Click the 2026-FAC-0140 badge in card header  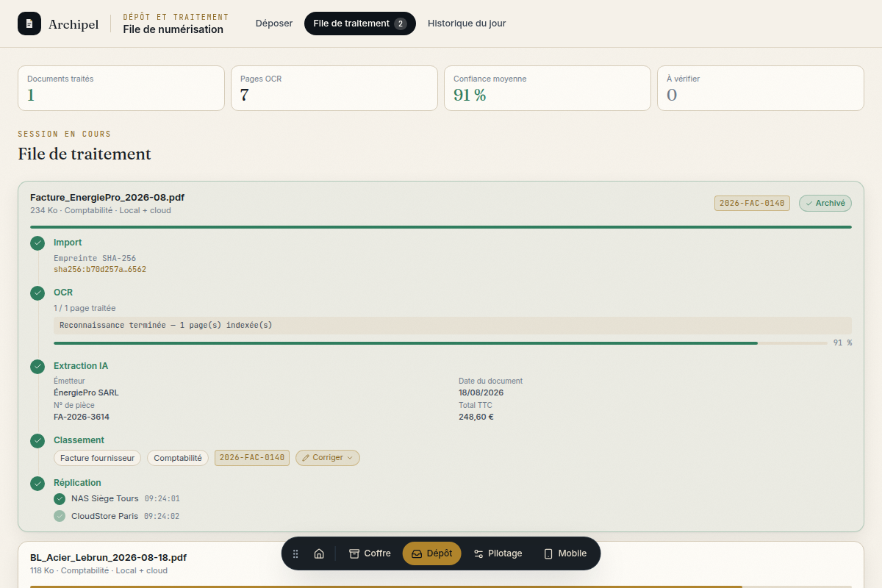(752, 204)
